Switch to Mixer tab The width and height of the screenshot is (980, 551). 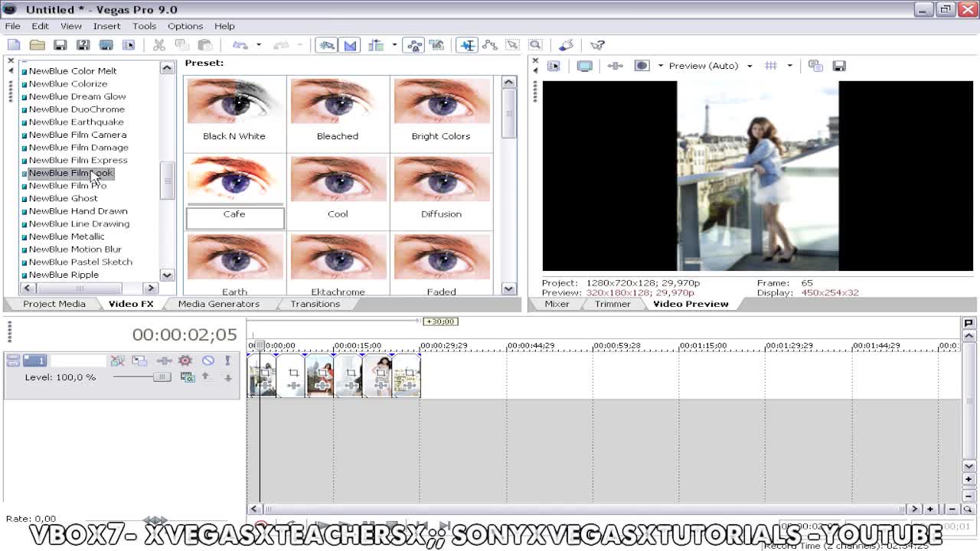point(557,304)
